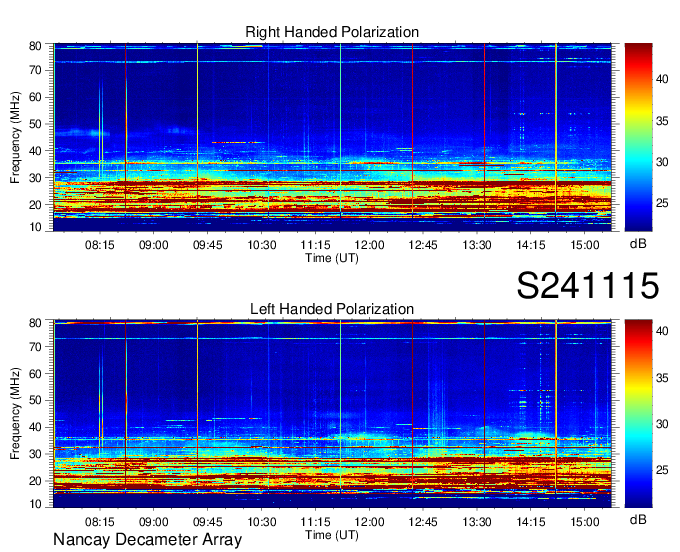Click the Left Handed spectrogram image
680x552 pixels.
332,414
